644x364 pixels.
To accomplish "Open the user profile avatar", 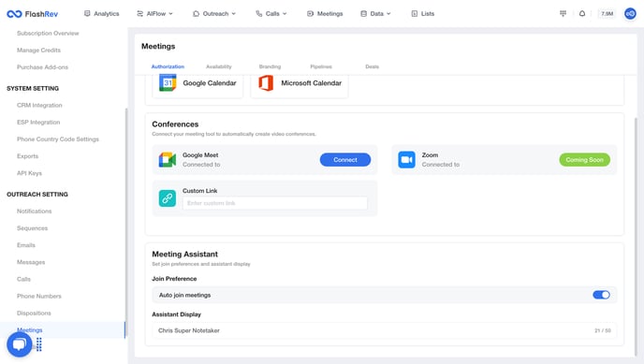I will coord(630,13).
